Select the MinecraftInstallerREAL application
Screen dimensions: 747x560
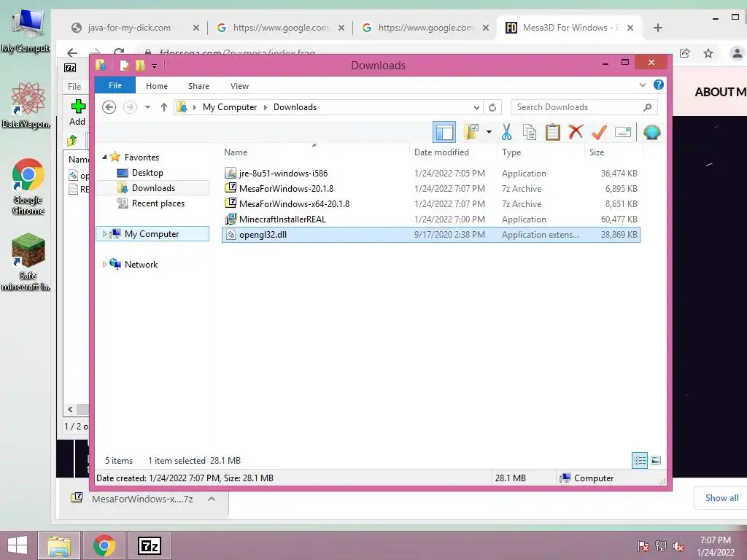430,219
